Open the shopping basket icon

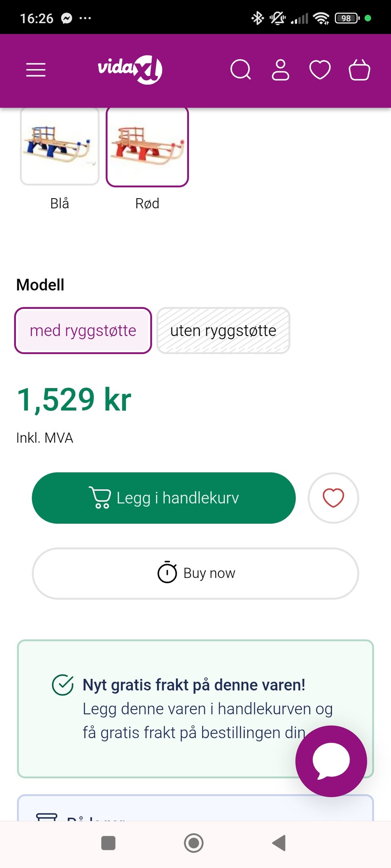[x=359, y=70]
